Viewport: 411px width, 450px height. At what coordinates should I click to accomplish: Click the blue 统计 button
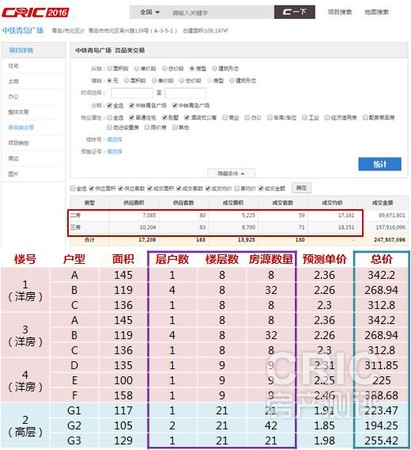coord(380,164)
